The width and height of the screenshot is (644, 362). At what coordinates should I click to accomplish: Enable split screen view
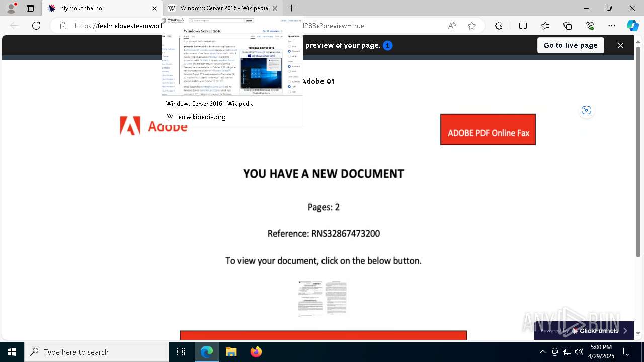(523, 26)
